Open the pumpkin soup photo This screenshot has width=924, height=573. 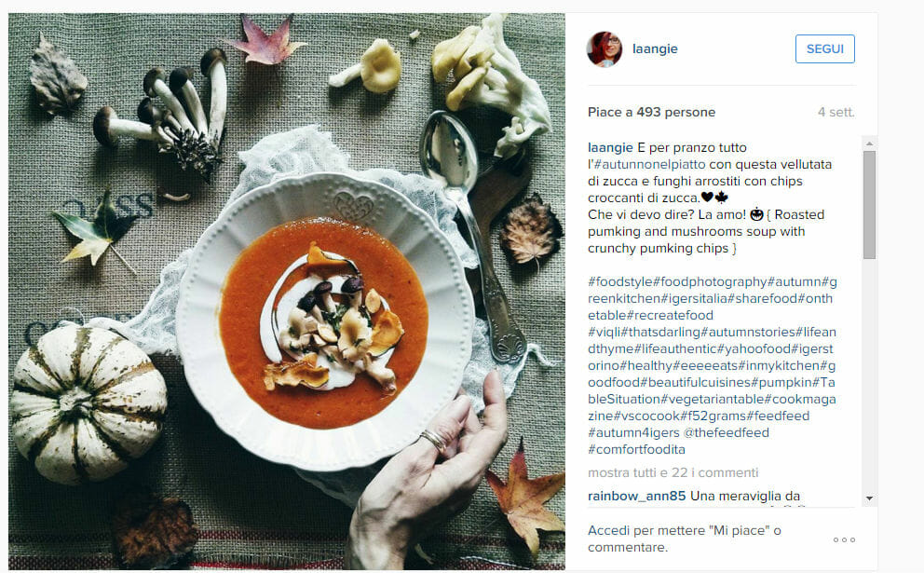[x=286, y=292]
